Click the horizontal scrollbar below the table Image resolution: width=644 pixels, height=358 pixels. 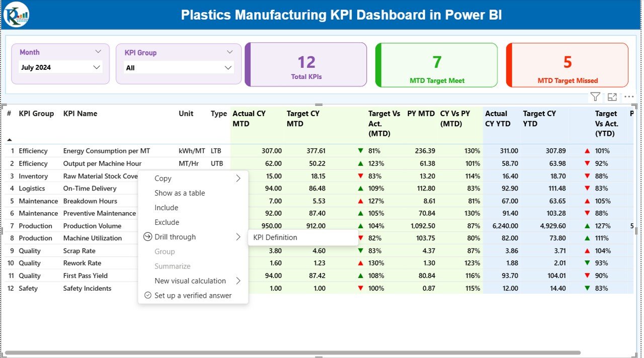tap(292, 353)
